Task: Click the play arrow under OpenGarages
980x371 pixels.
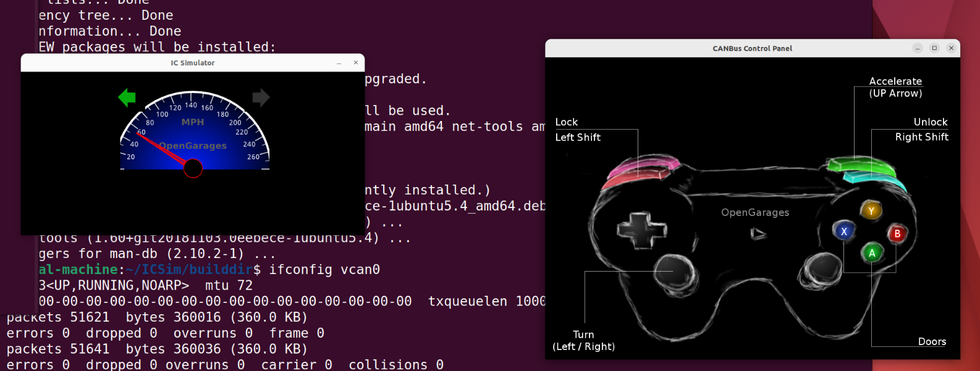Action: (758, 233)
